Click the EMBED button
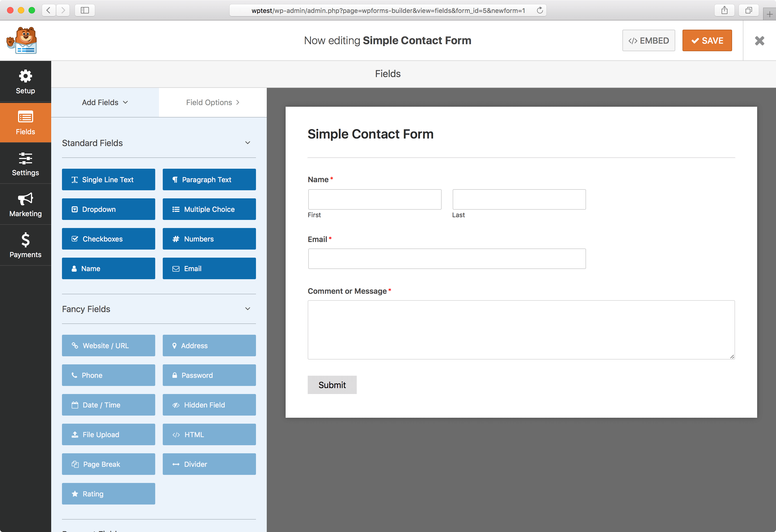This screenshot has width=776, height=532. coord(649,41)
